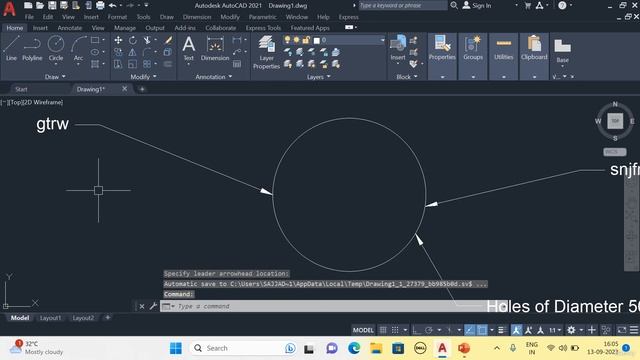This screenshot has width=640, height=360.
Task: Click the keyword search box in title bar
Action: click(402, 5)
